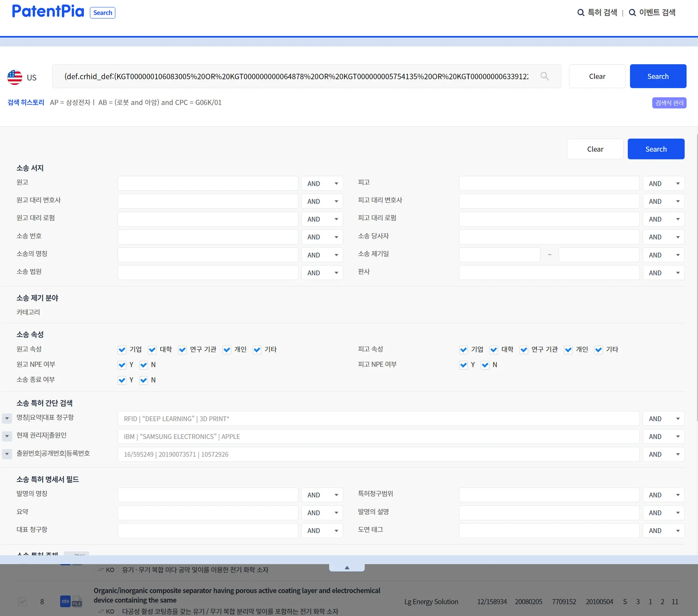Click the KEY icon on result 8

[65, 601]
